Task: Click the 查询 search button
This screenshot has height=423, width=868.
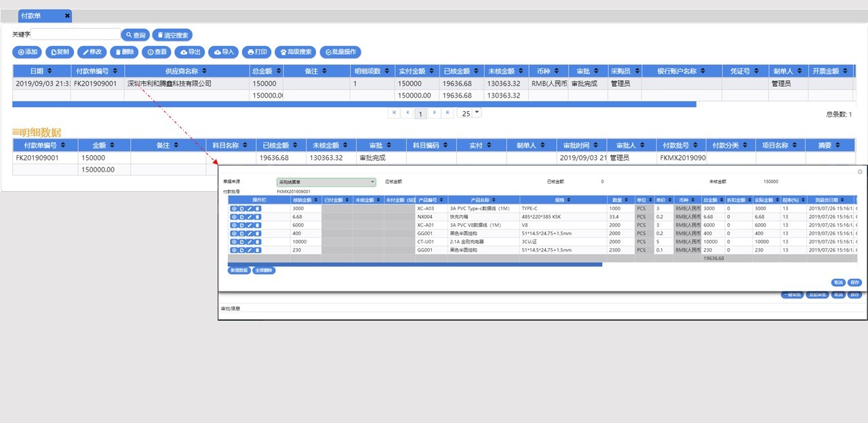Action: coord(135,35)
